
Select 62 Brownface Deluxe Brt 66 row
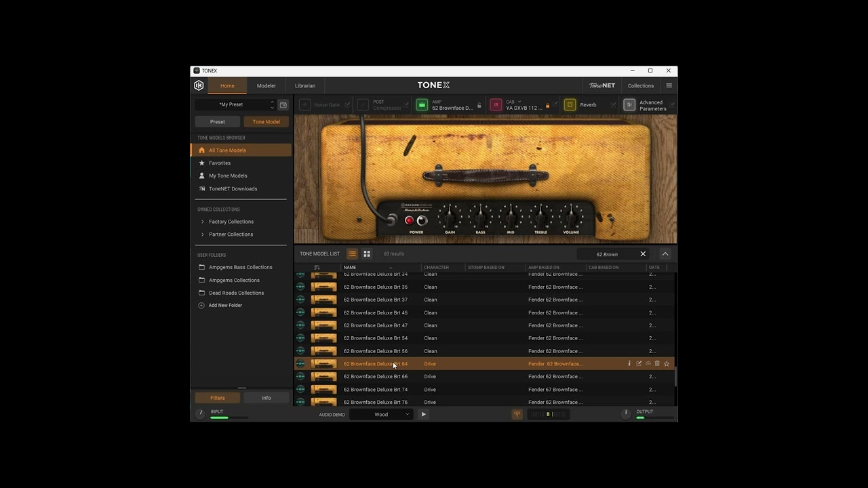[x=484, y=377]
